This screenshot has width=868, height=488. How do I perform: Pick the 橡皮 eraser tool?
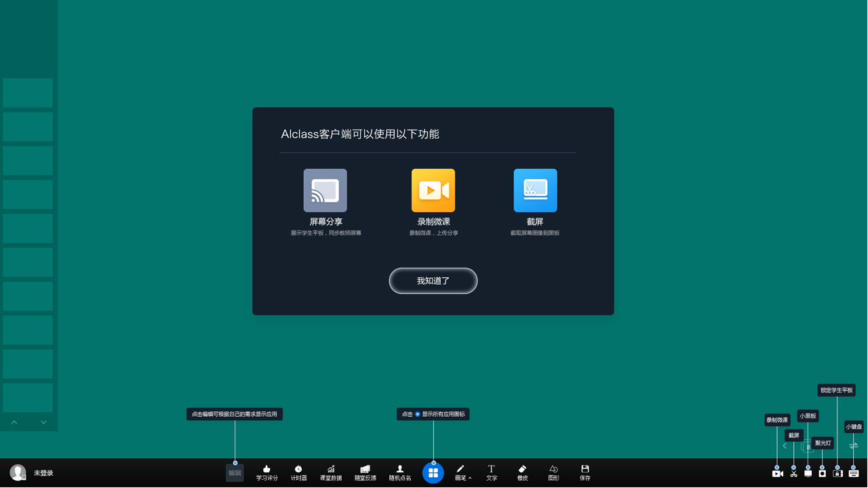tap(522, 472)
